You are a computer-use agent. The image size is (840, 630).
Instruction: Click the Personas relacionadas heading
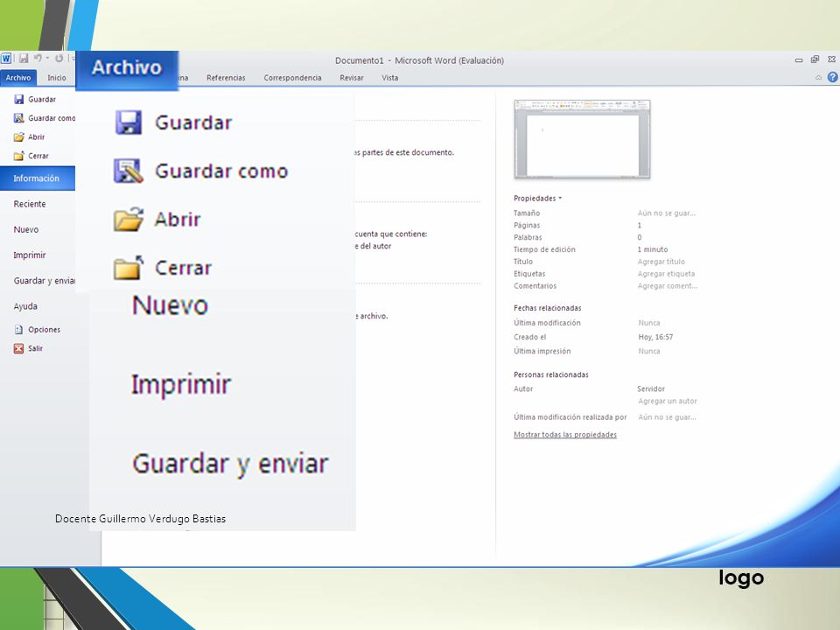[550, 375]
